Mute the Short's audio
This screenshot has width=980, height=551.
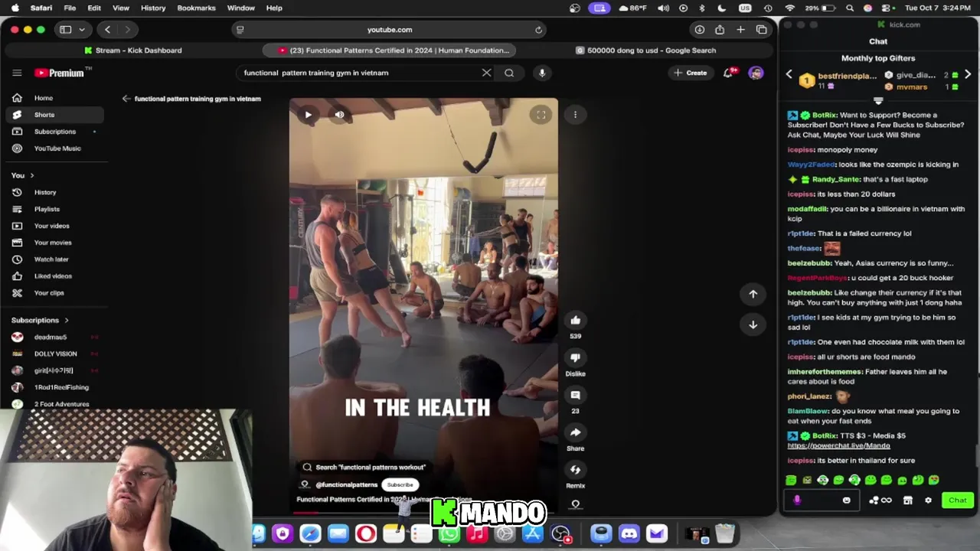point(339,115)
